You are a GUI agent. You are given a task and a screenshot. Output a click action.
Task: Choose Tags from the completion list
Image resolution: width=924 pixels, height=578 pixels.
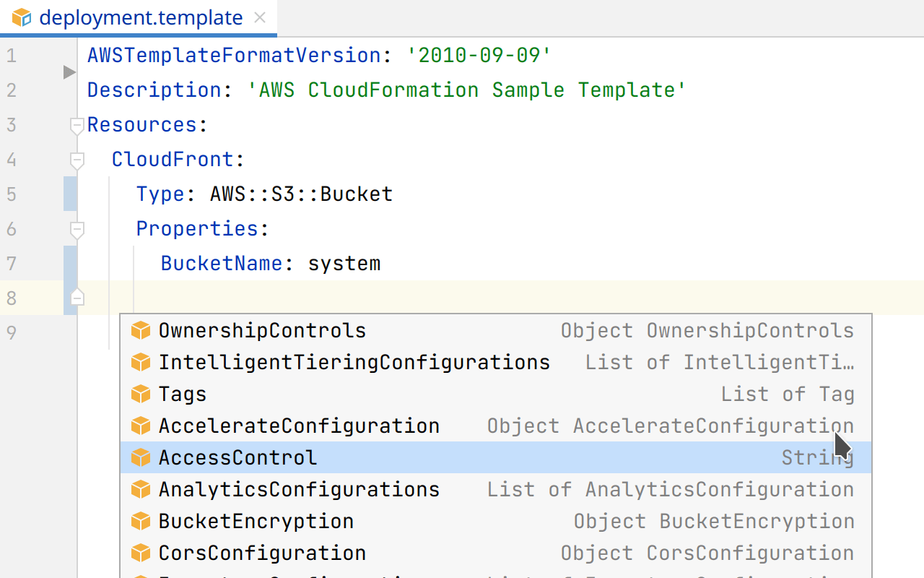pos(183,394)
